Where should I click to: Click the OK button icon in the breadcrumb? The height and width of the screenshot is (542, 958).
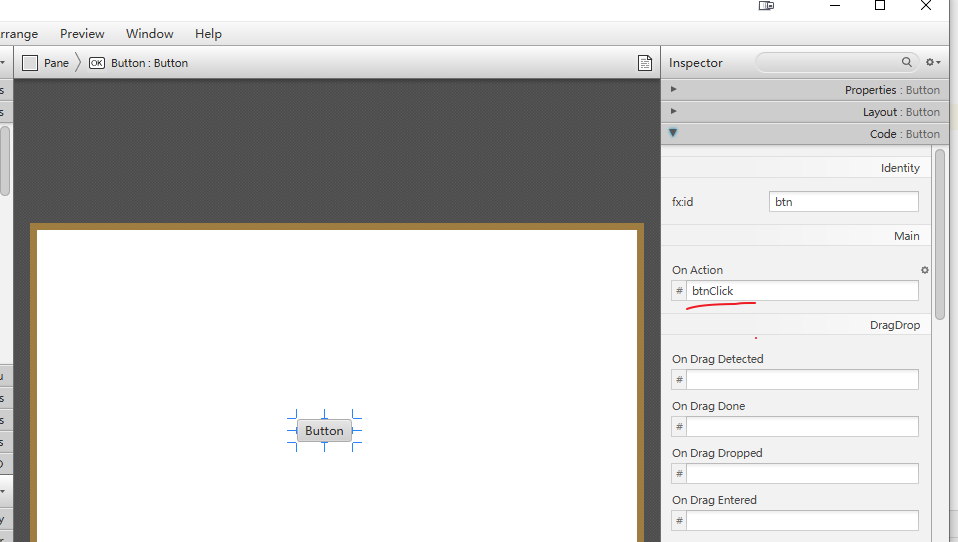pyautogui.click(x=96, y=63)
